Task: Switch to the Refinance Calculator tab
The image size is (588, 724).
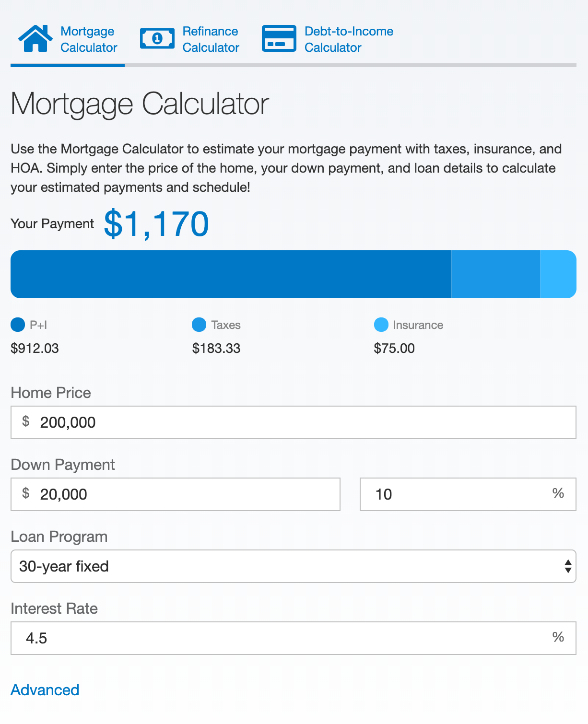Action: click(210, 39)
